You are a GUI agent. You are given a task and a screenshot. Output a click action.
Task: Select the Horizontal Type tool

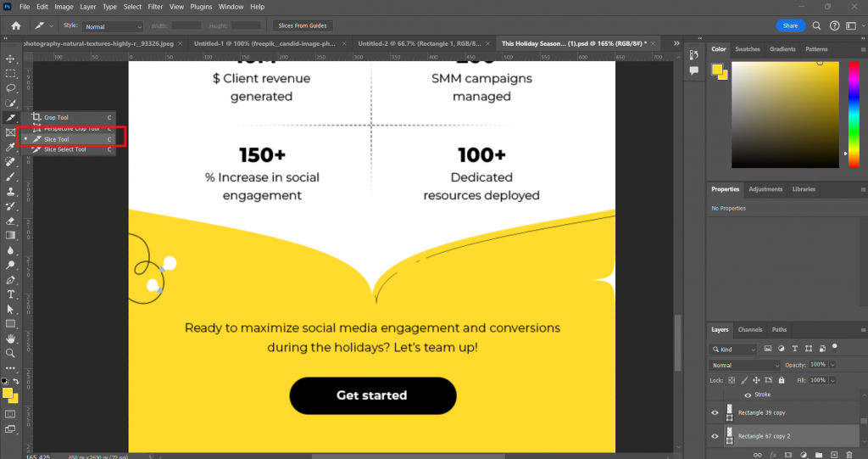pos(10,294)
